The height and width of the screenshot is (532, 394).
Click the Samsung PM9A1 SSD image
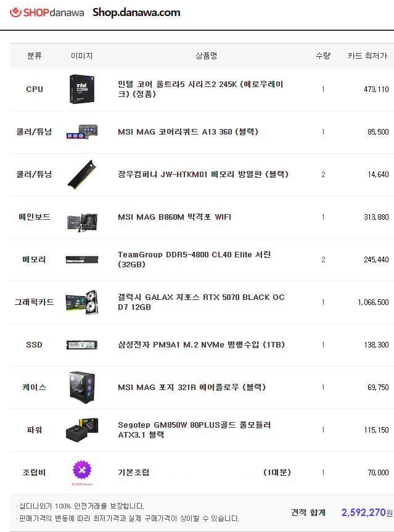pos(82,345)
